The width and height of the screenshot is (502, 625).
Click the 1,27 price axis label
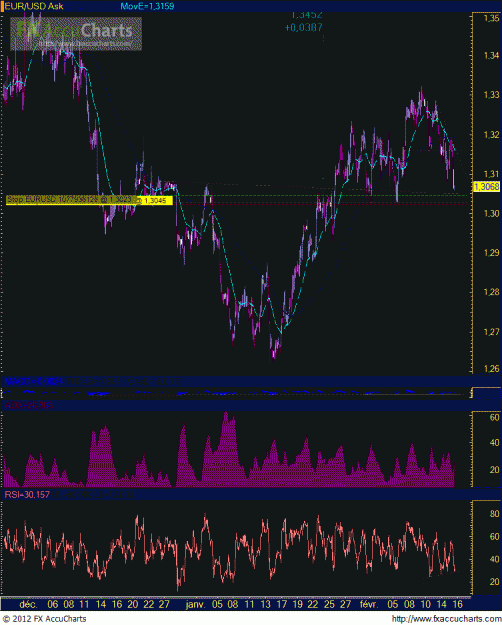tap(491, 332)
